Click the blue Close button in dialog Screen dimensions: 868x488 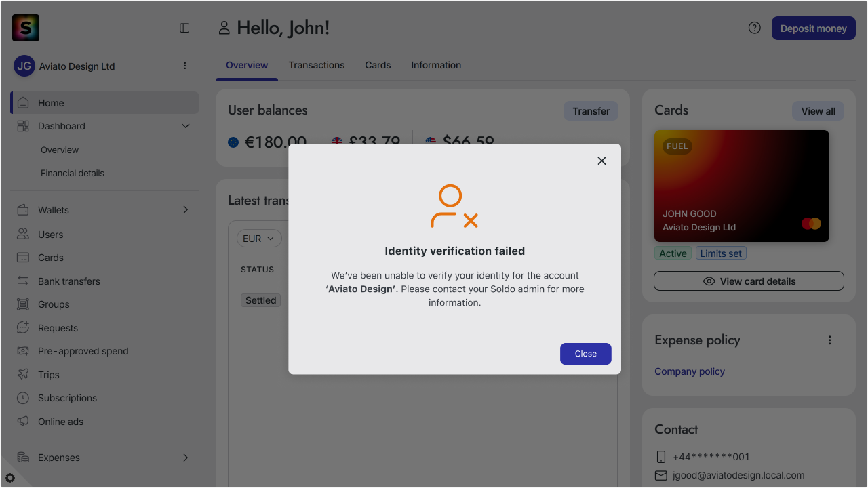point(586,354)
